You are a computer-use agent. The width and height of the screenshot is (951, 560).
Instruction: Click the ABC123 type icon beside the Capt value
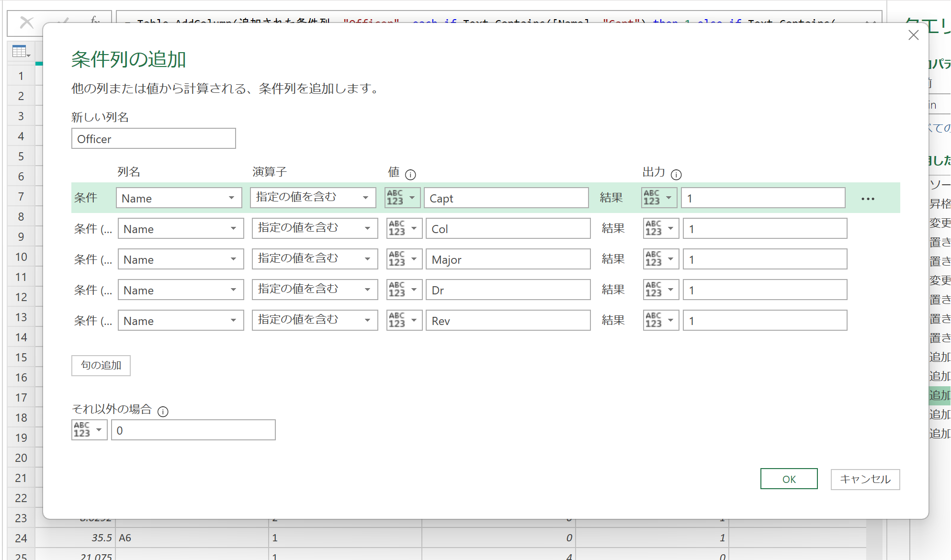[402, 198]
